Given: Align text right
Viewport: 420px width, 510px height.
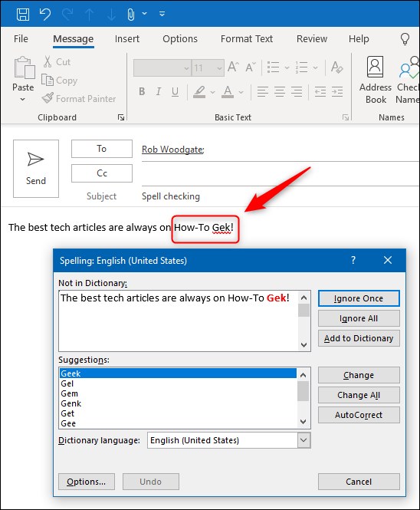Looking at the screenshot, I should (x=297, y=92).
